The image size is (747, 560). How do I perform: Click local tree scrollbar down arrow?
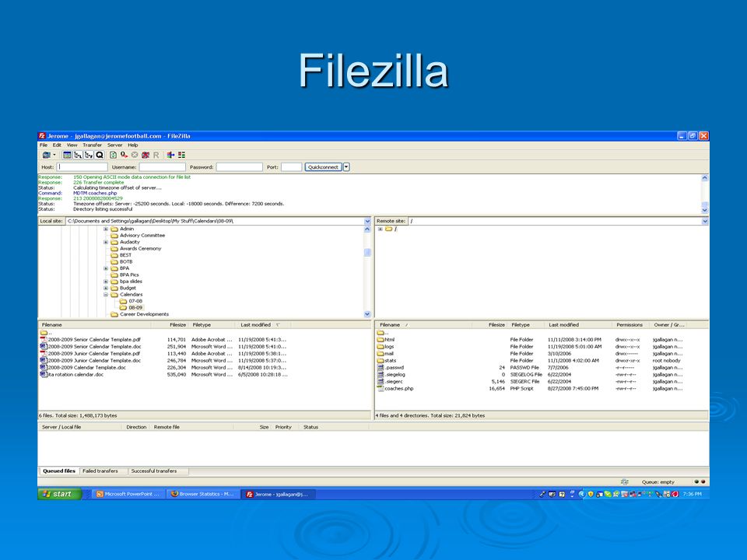(x=367, y=314)
